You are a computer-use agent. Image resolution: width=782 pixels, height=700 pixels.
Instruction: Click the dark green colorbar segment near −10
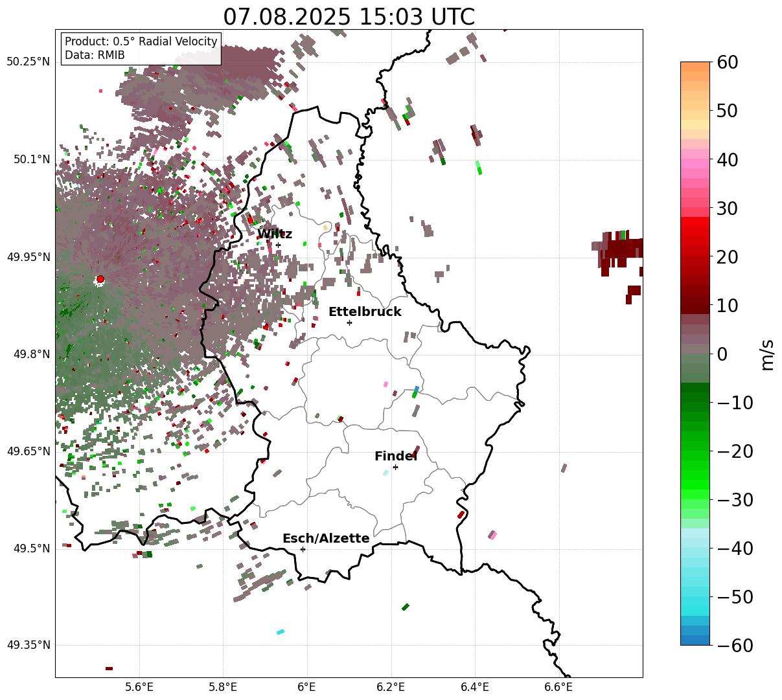[695, 396]
